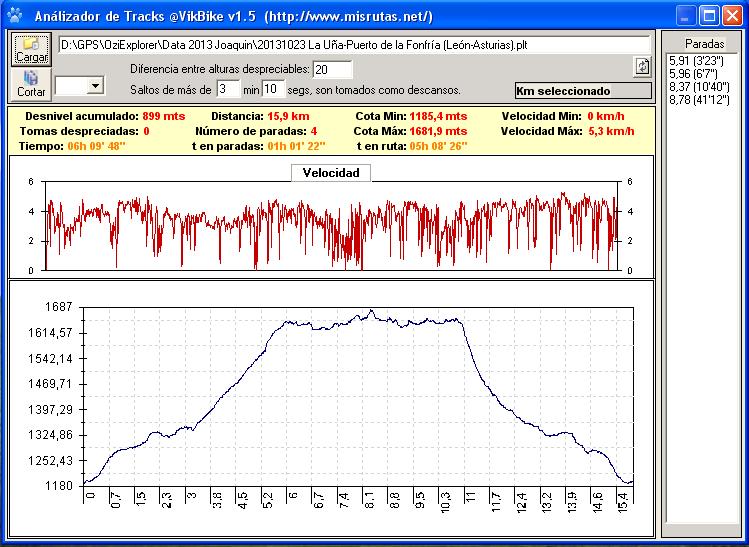Click the 1687 elevation axis label
The height and width of the screenshot is (547, 749).
[x=58, y=306]
